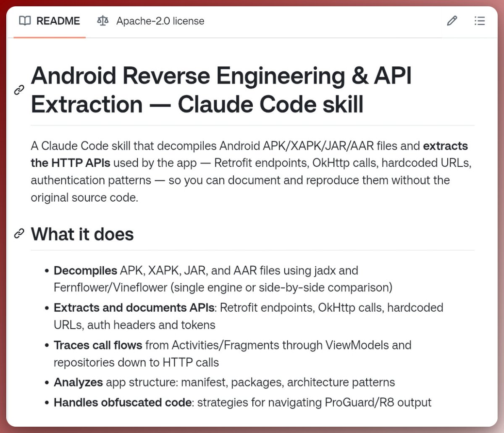Click the anchor link icon beside What it does

19,234
